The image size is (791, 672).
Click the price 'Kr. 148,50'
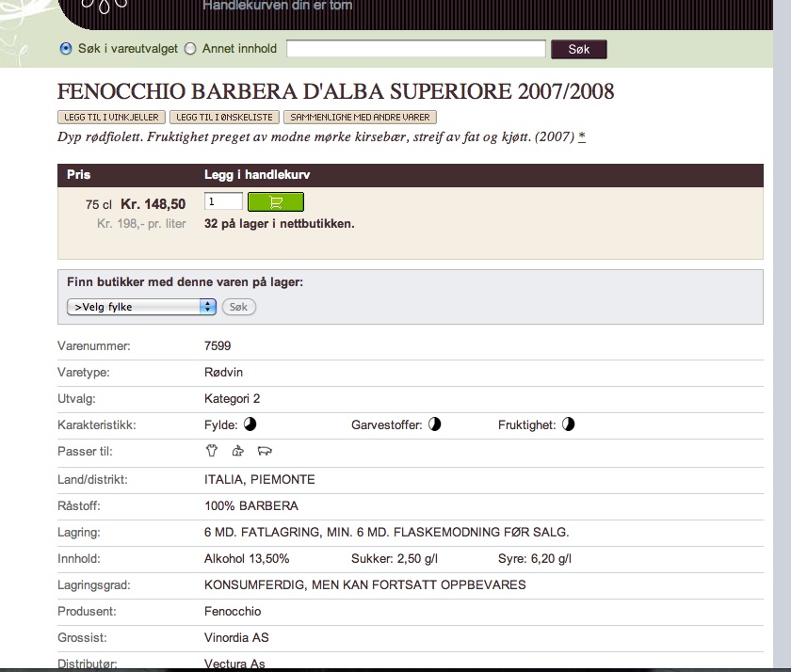point(153,204)
